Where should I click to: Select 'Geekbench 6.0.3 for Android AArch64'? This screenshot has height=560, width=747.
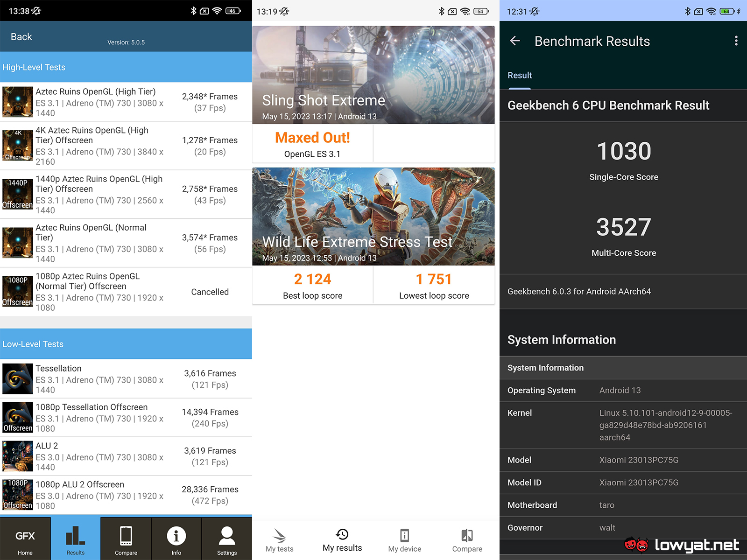click(579, 292)
